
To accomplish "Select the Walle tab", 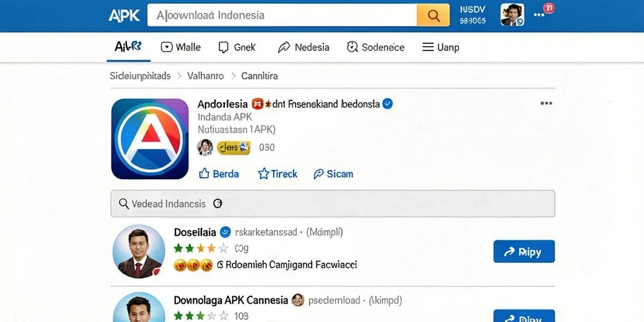I will (180, 47).
